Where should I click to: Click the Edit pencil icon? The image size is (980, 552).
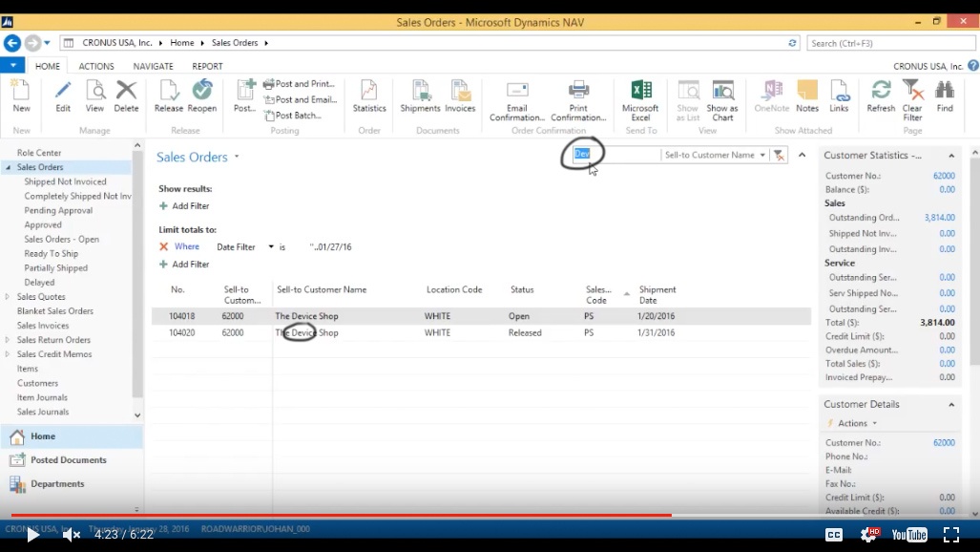point(63,96)
